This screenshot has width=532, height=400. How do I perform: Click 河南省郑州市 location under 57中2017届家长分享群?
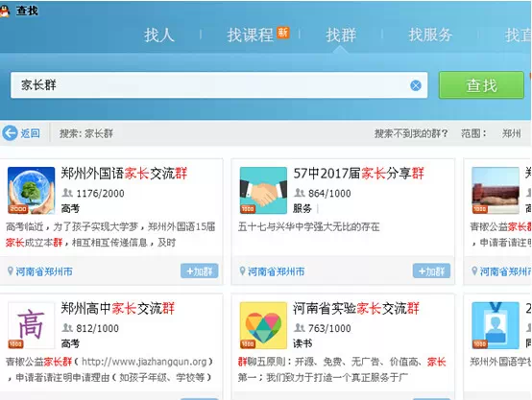[277, 271]
